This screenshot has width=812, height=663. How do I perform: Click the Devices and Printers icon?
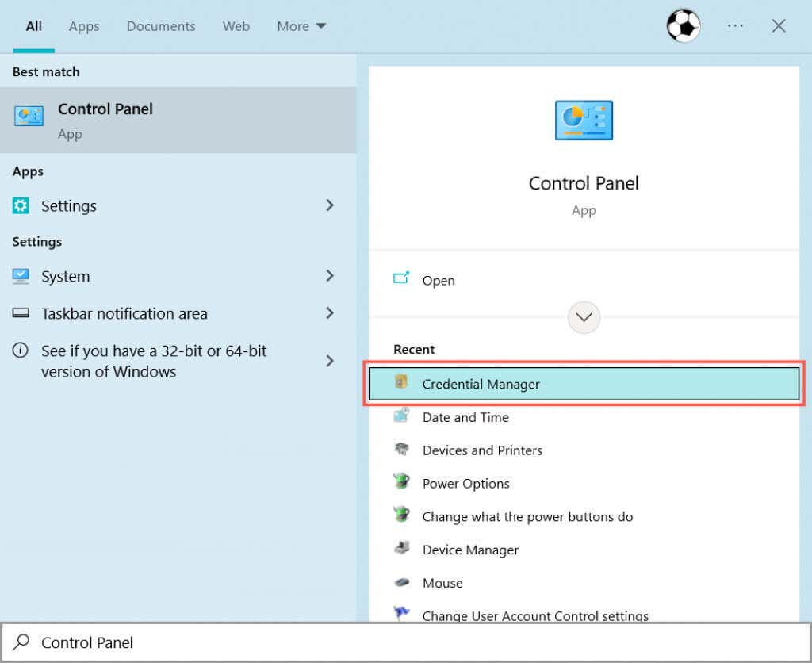[x=401, y=449]
